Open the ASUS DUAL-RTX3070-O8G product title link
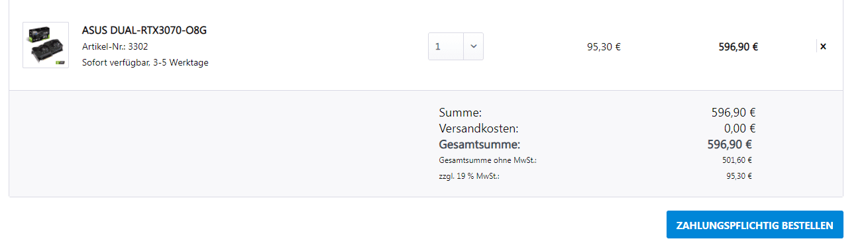Screen dimensions: 868x251 (x=144, y=30)
